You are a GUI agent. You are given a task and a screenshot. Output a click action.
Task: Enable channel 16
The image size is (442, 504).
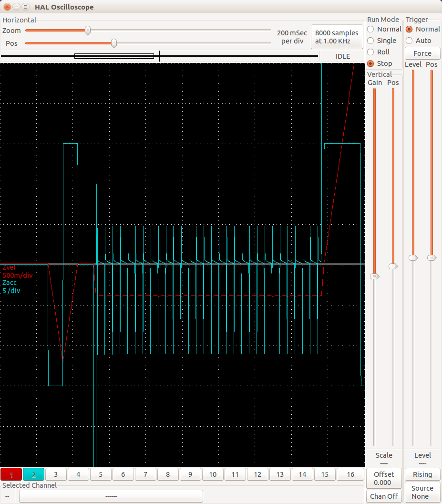click(350, 474)
